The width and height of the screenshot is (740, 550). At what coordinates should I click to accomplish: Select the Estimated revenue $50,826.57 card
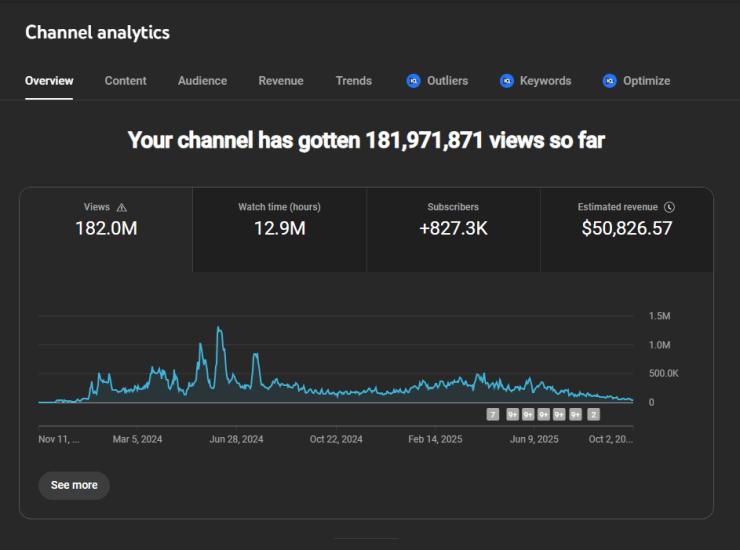click(x=626, y=229)
